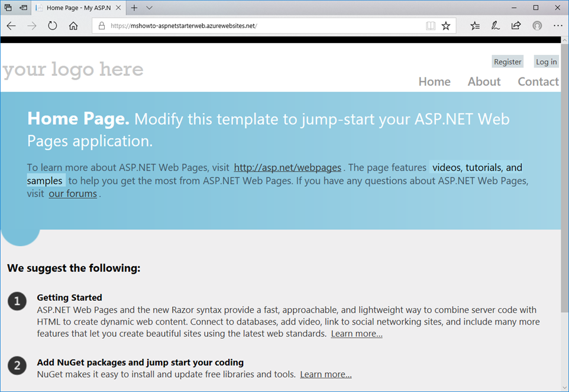Minimize the browser window
This screenshot has height=392, width=569.
tap(514, 8)
